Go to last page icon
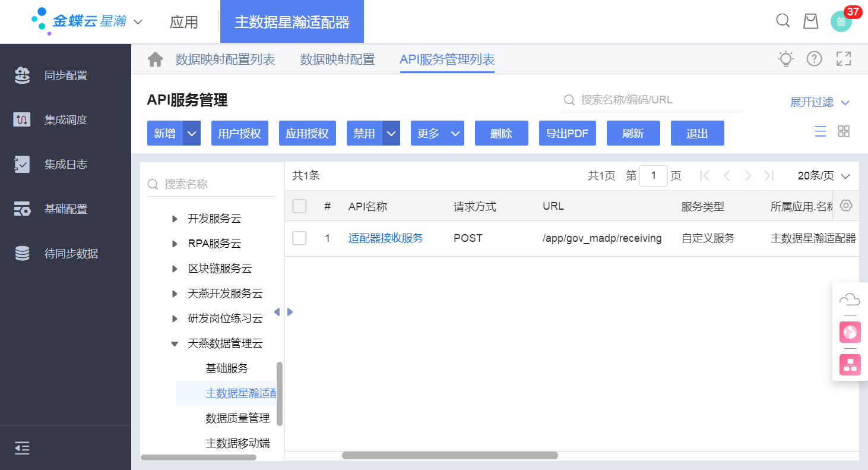This screenshot has width=868, height=470. click(769, 175)
